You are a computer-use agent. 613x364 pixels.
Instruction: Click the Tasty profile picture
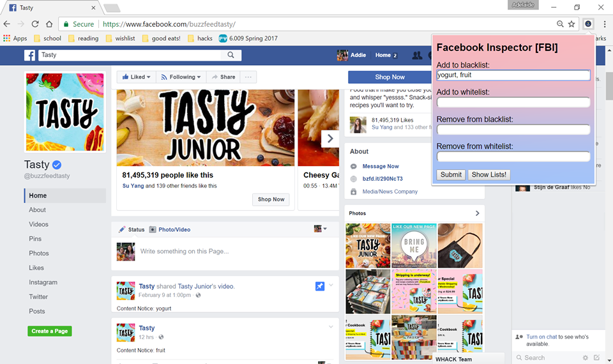pos(65,112)
